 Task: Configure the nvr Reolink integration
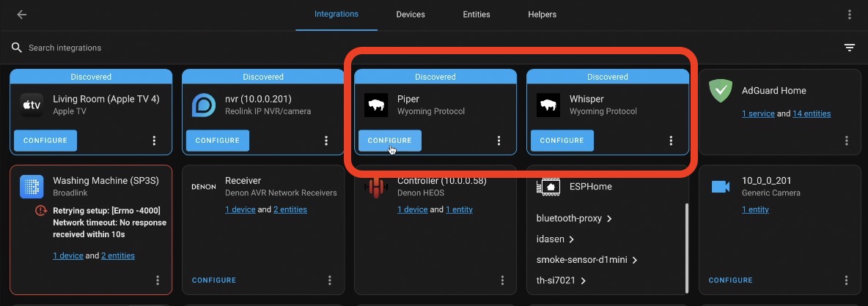pyautogui.click(x=218, y=141)
